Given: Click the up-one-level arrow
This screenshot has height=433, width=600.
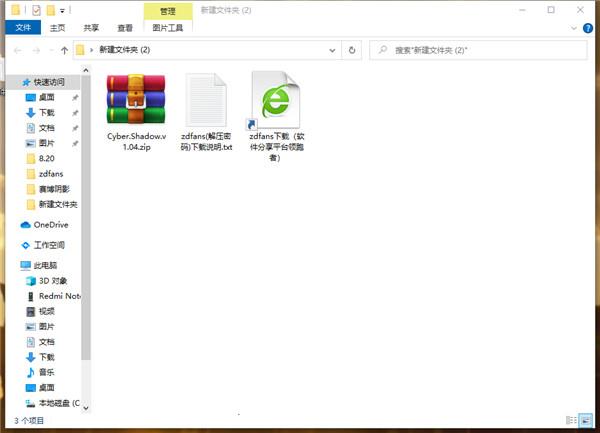Looking at the screenshot, I should [x=64, y=50].
